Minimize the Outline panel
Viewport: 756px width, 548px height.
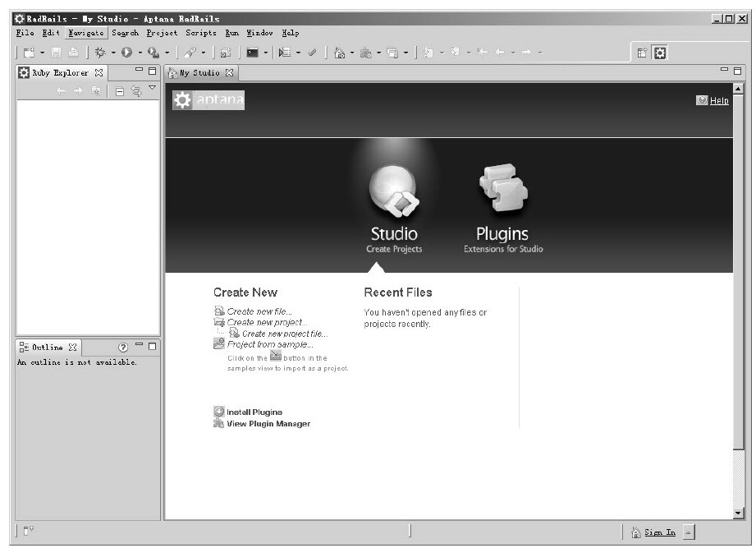[139, 346]
